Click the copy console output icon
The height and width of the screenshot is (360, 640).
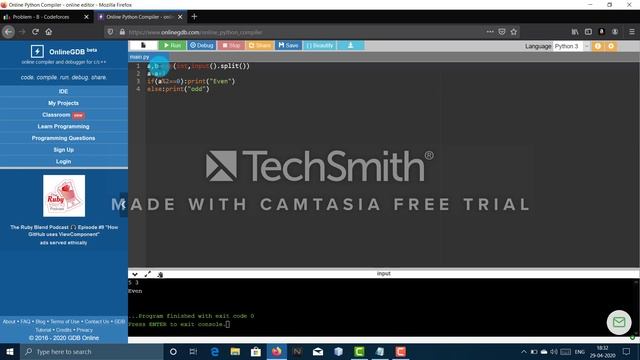click(x=160, y=275)
